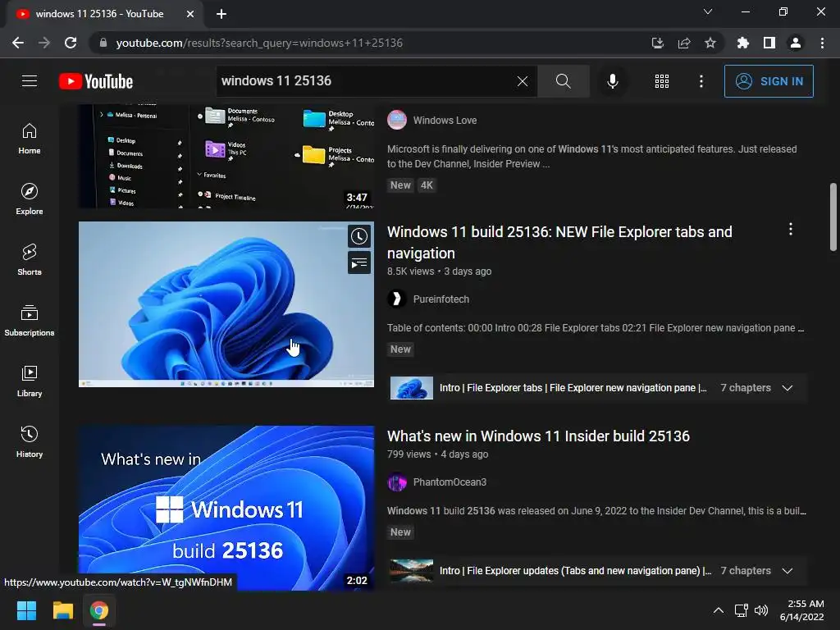Click install app icon in address bar
Image resolution: width=840 pixels, height=630 pixels.
coord(658,43)
